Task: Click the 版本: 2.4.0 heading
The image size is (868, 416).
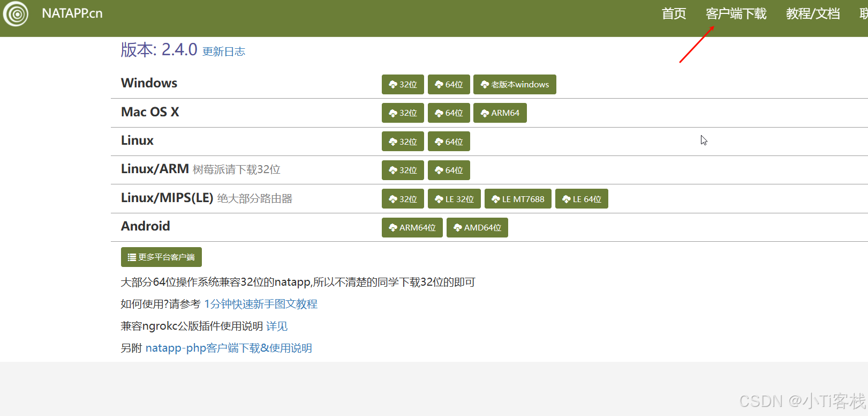Action: (159, 49)
